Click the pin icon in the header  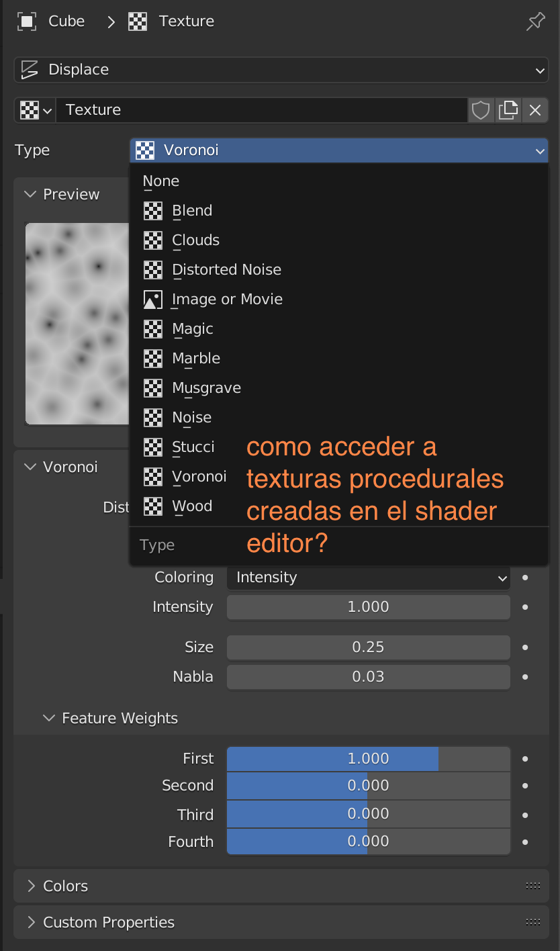[535, 21]
